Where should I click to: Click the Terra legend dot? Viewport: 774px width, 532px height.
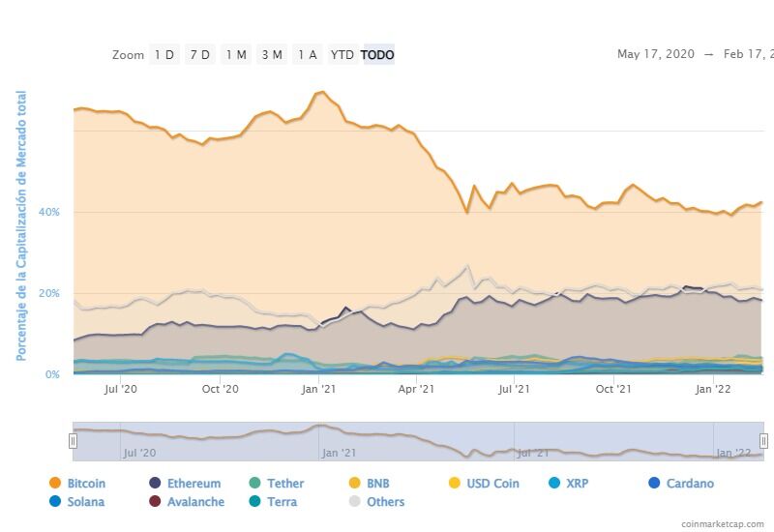tap(254, 501)
